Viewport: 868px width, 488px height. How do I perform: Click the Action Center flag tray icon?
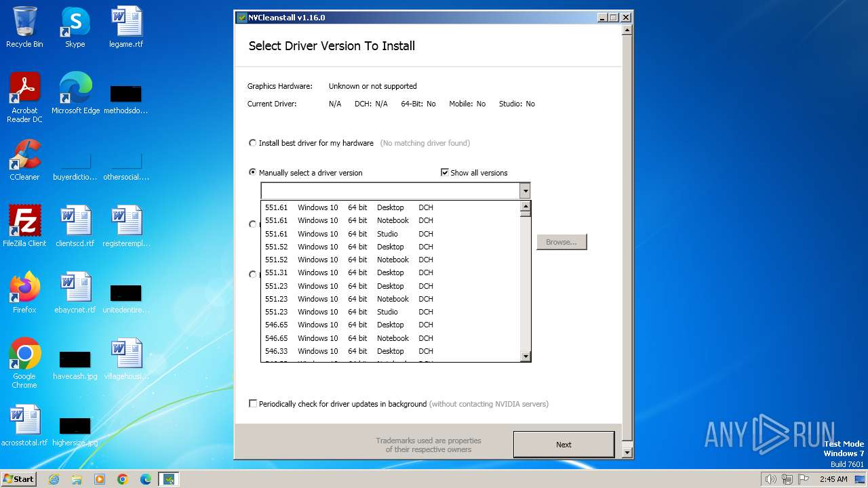click(x=804, y=479)
